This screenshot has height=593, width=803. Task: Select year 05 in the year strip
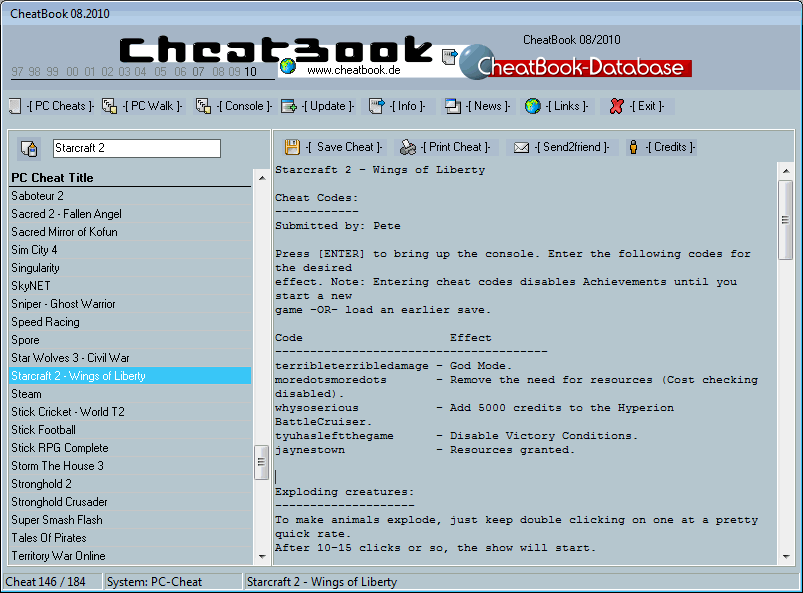click(x=160, y=72)
